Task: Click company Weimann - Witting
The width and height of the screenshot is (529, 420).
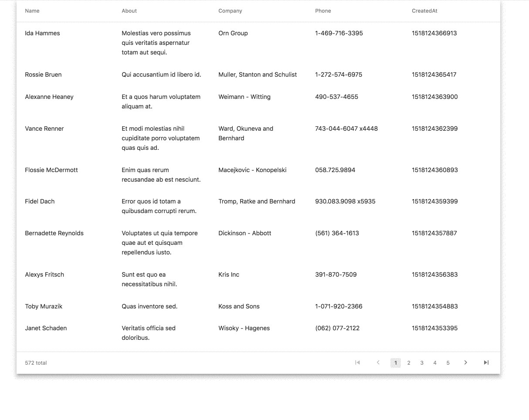Action: point(244,97)
